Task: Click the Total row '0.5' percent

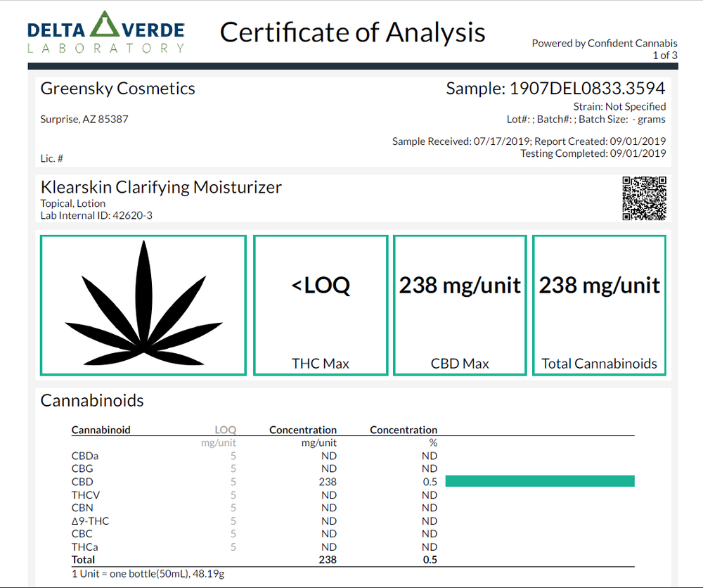Action: [x=430, y=560]
